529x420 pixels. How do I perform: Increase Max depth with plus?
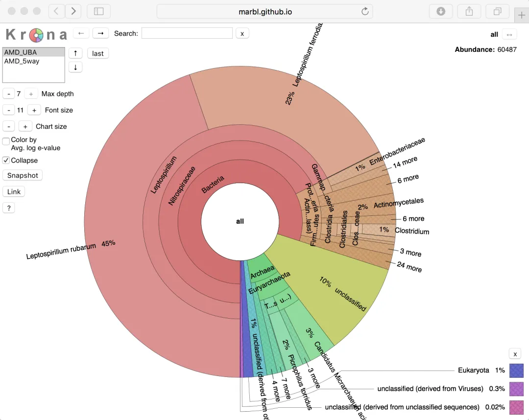[31, 94]
